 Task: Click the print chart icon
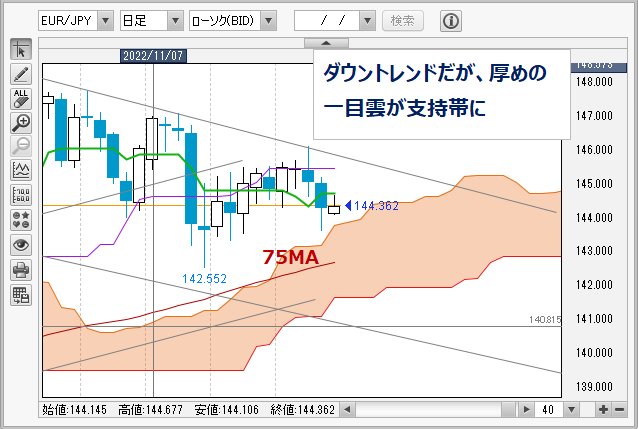pyautogui.click(x=21, y=270)
